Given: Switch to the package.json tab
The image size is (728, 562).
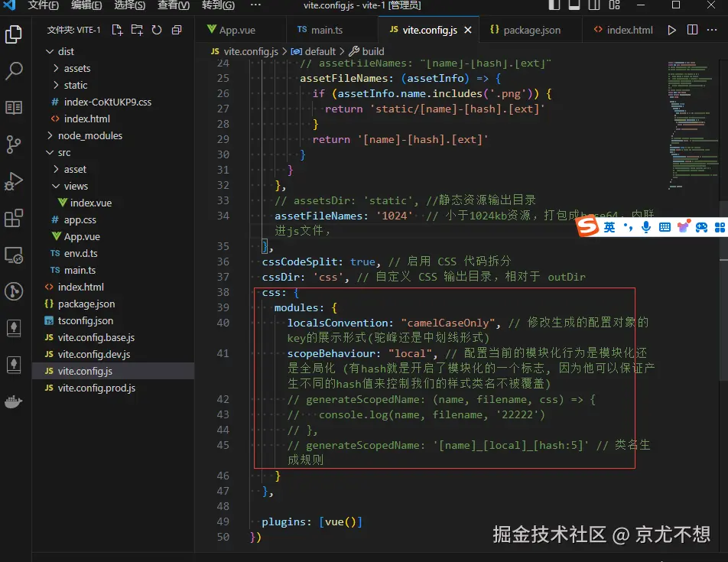Looking at the screenshot, I should (x=531, y=30).
